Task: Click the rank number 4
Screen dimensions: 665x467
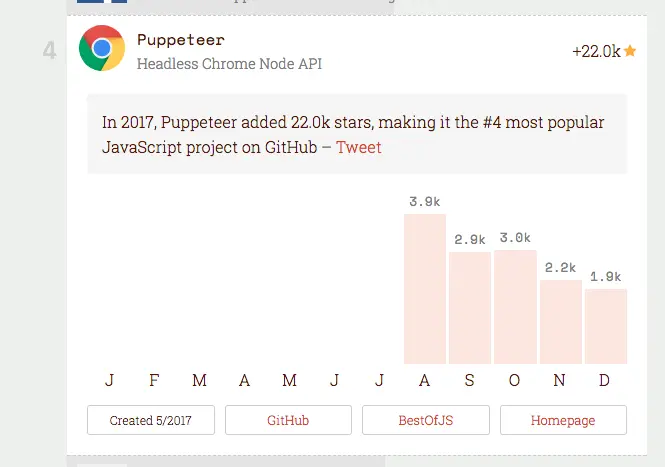Action: 50,50
